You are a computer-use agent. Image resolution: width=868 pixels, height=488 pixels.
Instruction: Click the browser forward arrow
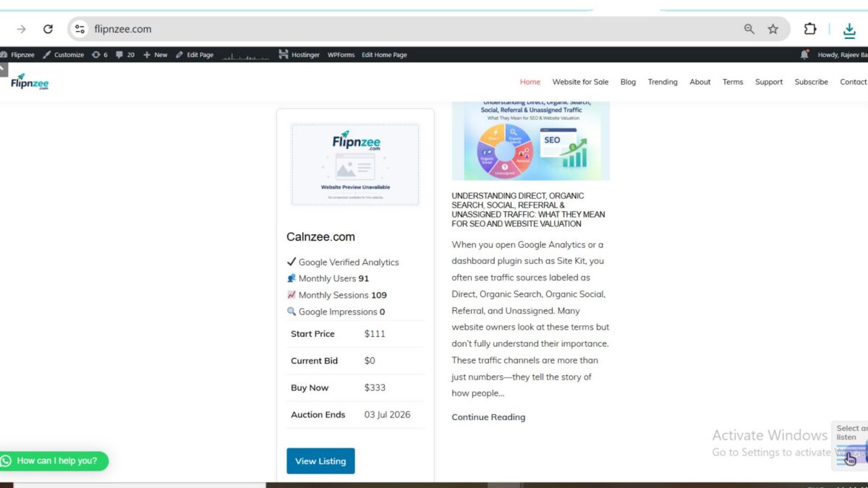[21, 29]
